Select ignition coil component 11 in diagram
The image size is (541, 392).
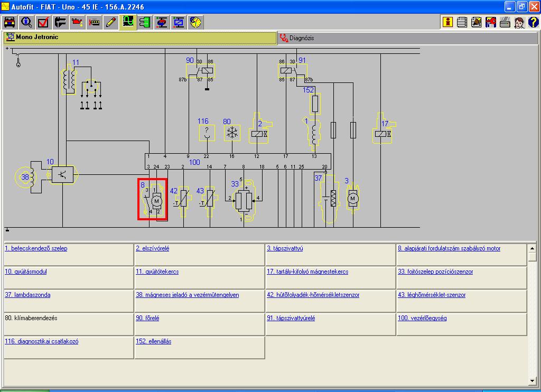[x=69, y=80]
